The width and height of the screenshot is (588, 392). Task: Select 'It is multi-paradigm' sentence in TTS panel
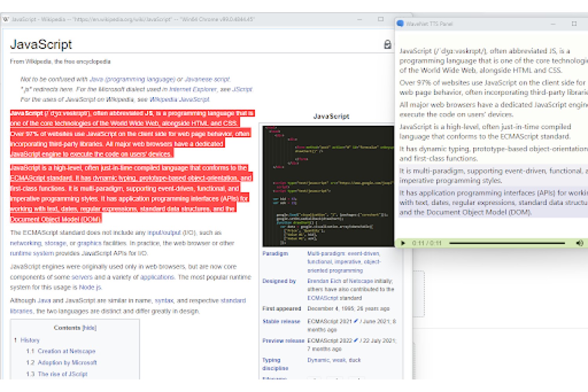494,176
